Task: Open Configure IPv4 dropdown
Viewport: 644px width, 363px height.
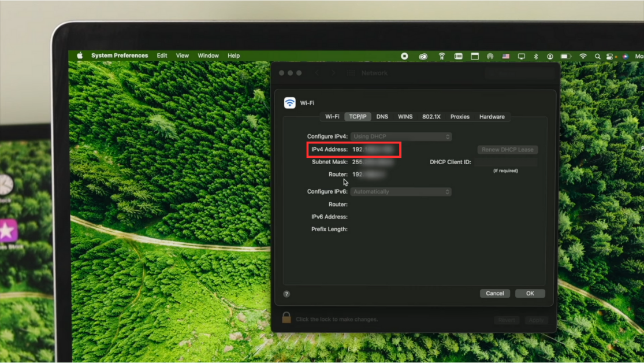Action: 401,136
